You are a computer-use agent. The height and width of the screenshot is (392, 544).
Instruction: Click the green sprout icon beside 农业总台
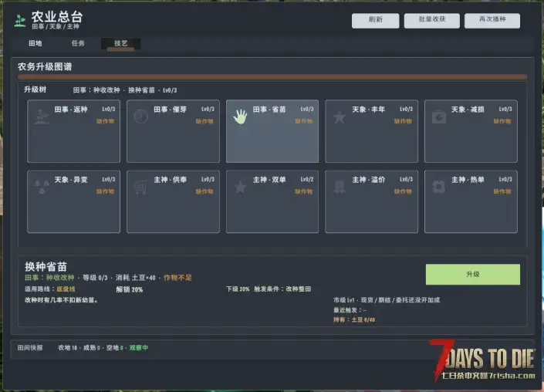[x=20, y=21]
